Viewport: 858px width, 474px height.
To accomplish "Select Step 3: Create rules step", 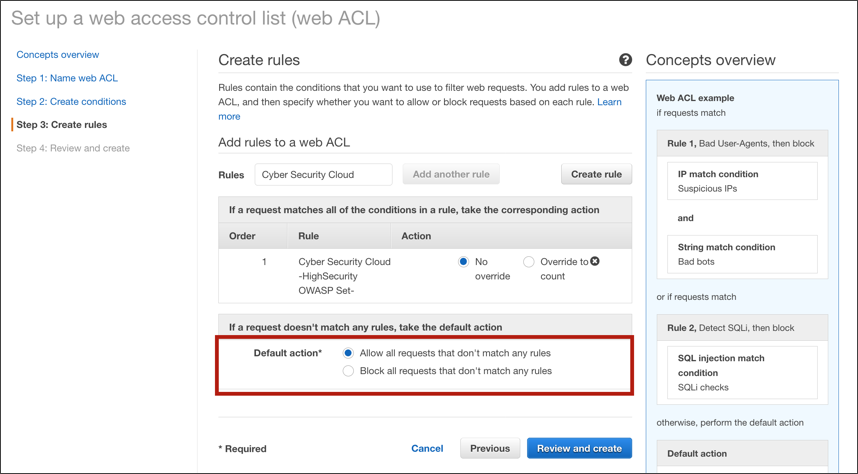I will point(64,125).
